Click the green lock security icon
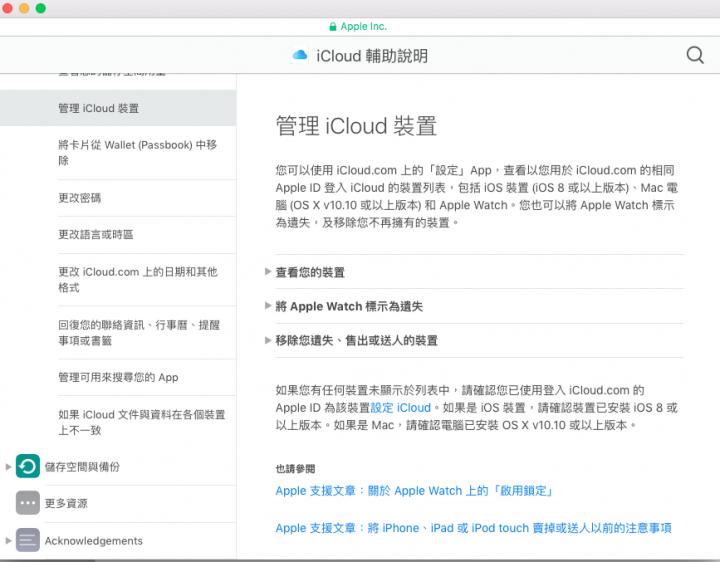This screenshot has height=562, width=720. pyautogui.click(x=333, y=27)
